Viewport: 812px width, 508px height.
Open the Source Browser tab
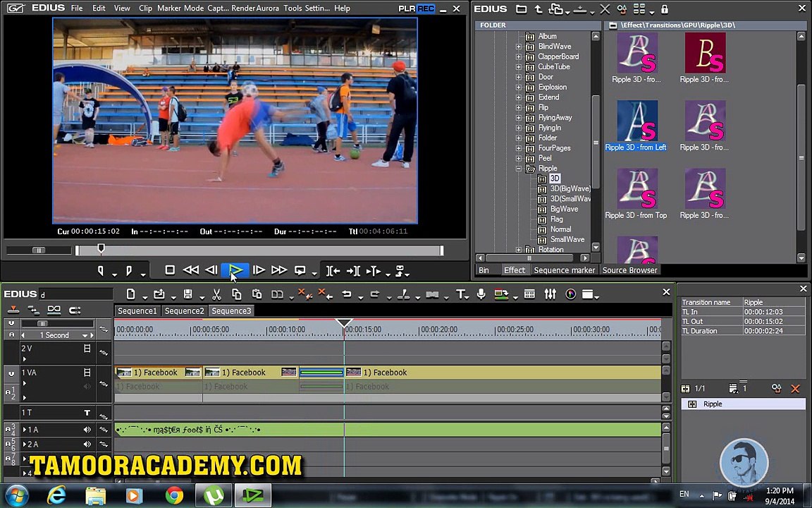(x=629, y=270)
